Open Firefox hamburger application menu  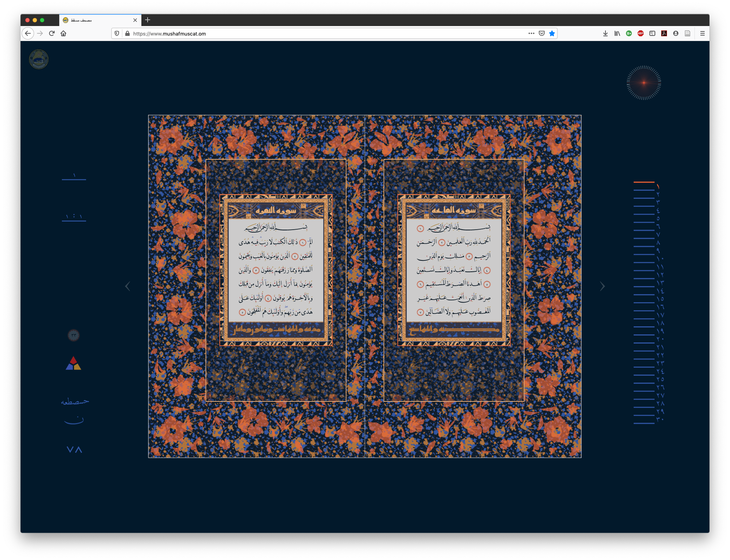pyautogui.click(x=702, y=33)
